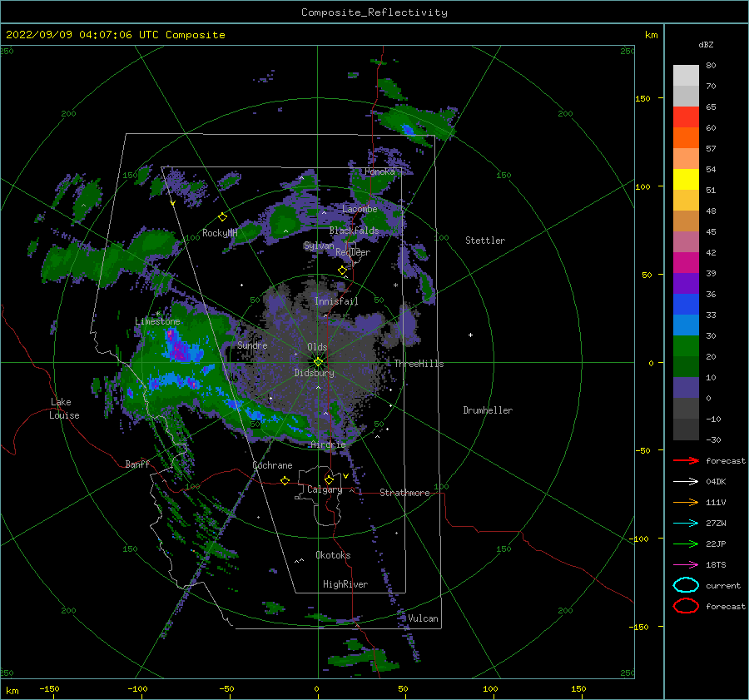Viewport: 749px width, 700px height.
Task: Click the Limestone label on the map
Action: pos(157,321)
